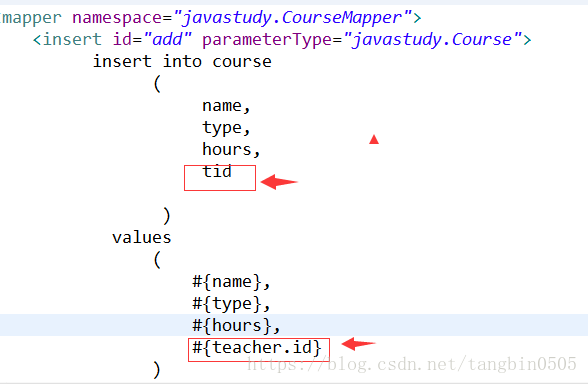Click the namespace attribute name
The height and width of the screenshot is (384, 588).
click(117, 18)
